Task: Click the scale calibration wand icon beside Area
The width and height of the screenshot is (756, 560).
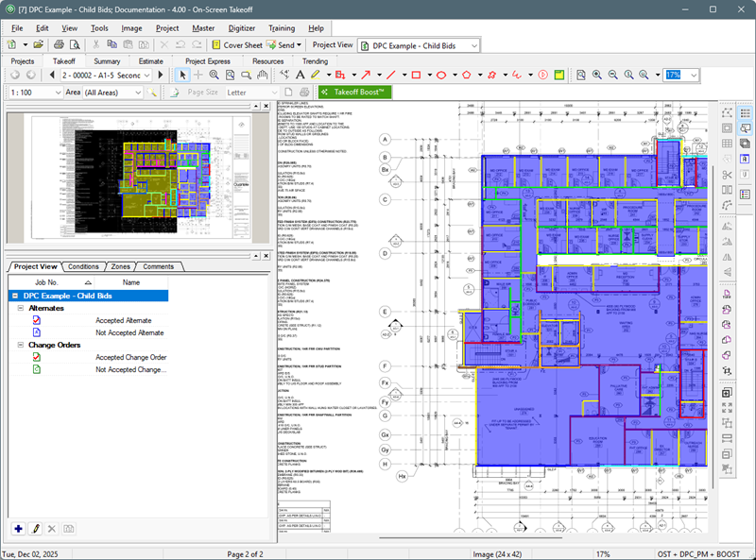Action: [x=152, y=92]
